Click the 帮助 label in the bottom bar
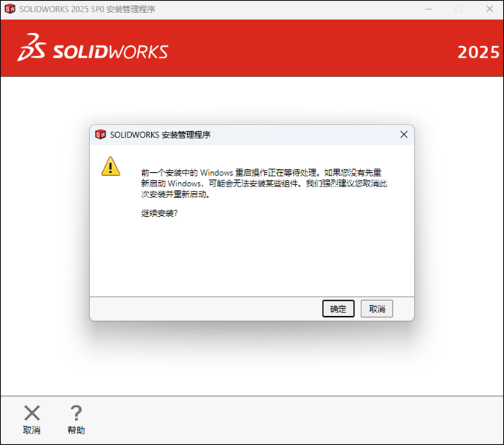The width and height of the screenshot is (504, 445). [76, 430]
